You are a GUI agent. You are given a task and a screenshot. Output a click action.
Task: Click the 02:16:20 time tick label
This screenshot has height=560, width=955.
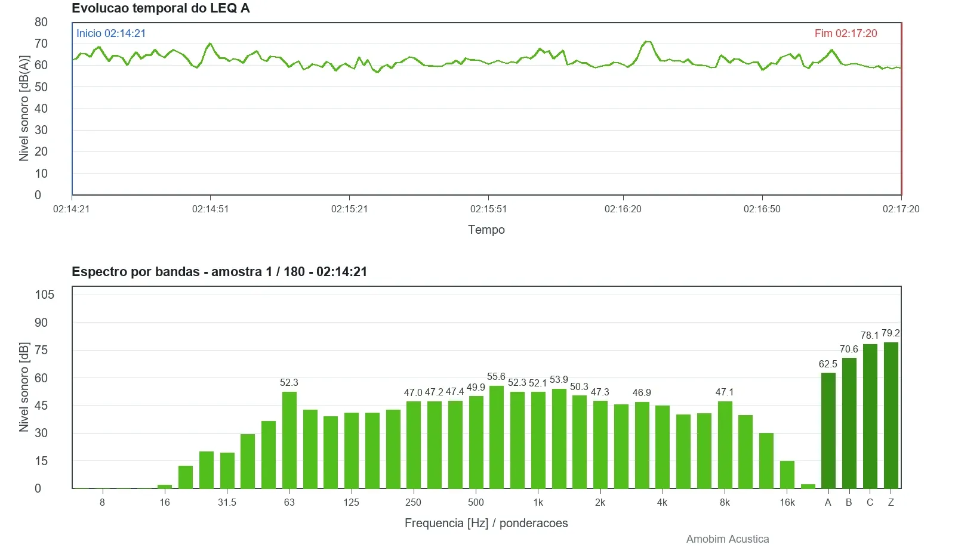[x=623, y=209]
